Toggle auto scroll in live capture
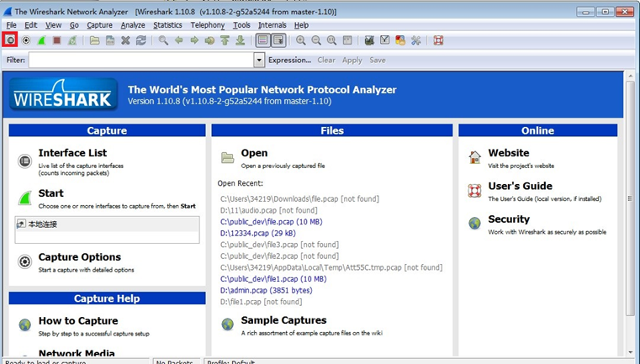This screenshot has width=640, height=364. pyautogui.click(x=278, y=40)
